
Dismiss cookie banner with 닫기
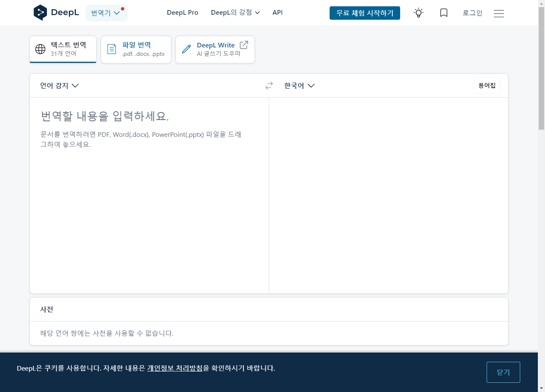tap(503, 372)
